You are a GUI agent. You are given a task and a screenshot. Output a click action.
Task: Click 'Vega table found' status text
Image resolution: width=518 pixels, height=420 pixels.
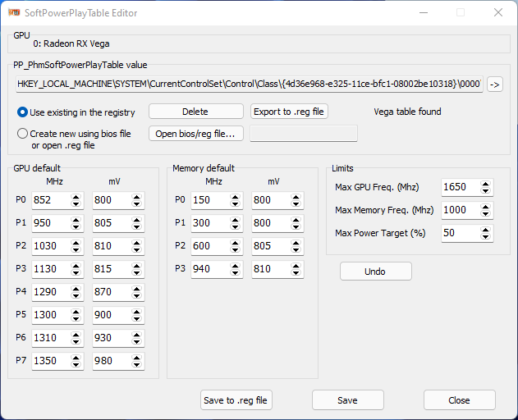[x=407, y=112]
